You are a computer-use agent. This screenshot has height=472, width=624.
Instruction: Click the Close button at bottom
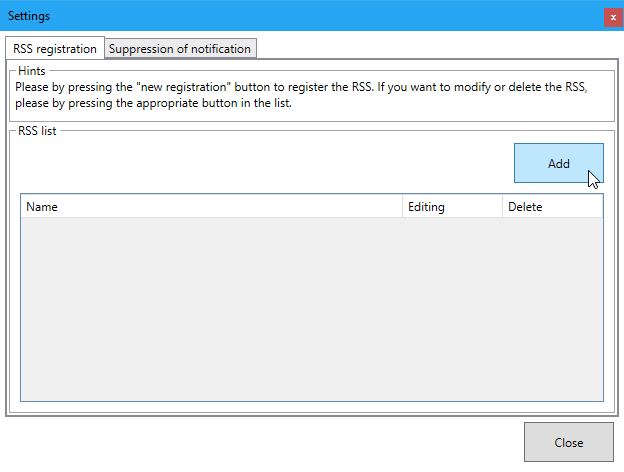(x=569, y=442)
